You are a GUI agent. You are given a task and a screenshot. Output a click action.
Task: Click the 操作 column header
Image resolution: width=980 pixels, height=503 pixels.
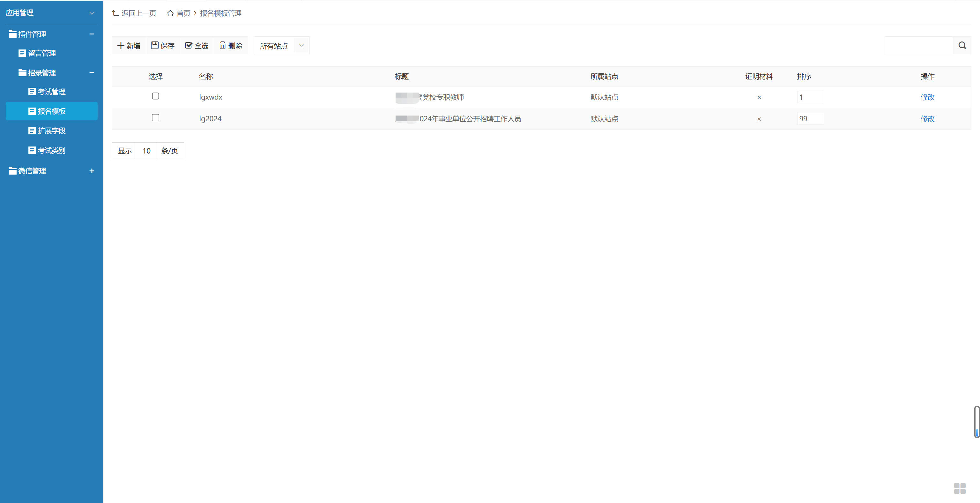tap(927, 77)
